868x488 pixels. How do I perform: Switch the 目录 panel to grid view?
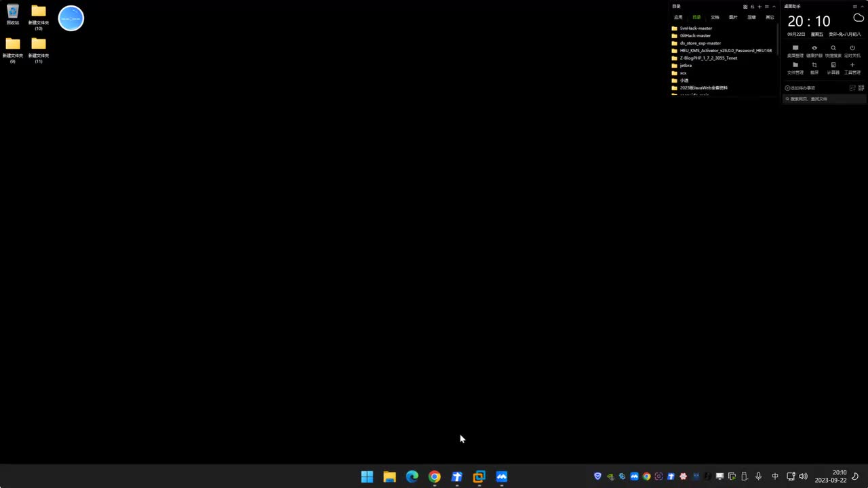pyautogui.click(x=745, y=7)
